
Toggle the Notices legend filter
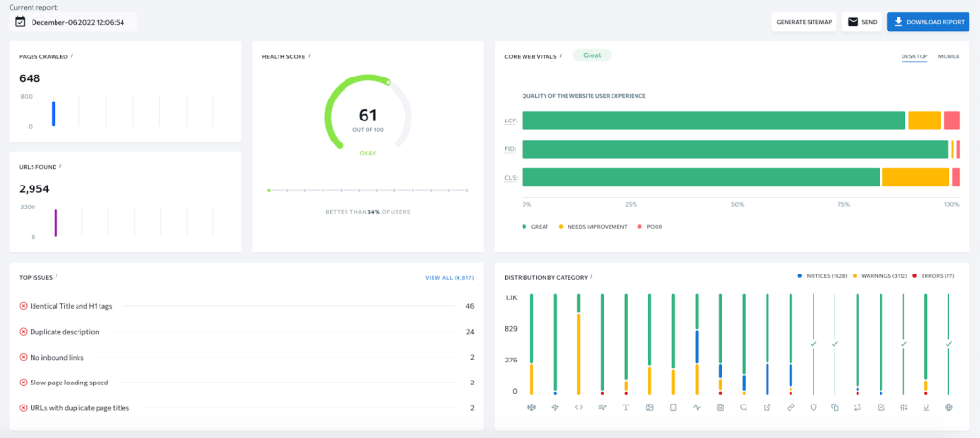click(822, 275)
